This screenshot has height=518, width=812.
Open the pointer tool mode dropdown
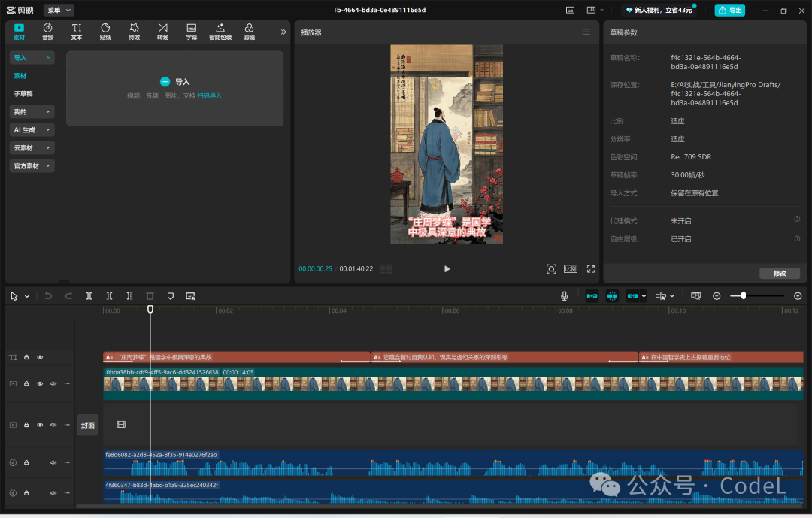tap(27, 296)
